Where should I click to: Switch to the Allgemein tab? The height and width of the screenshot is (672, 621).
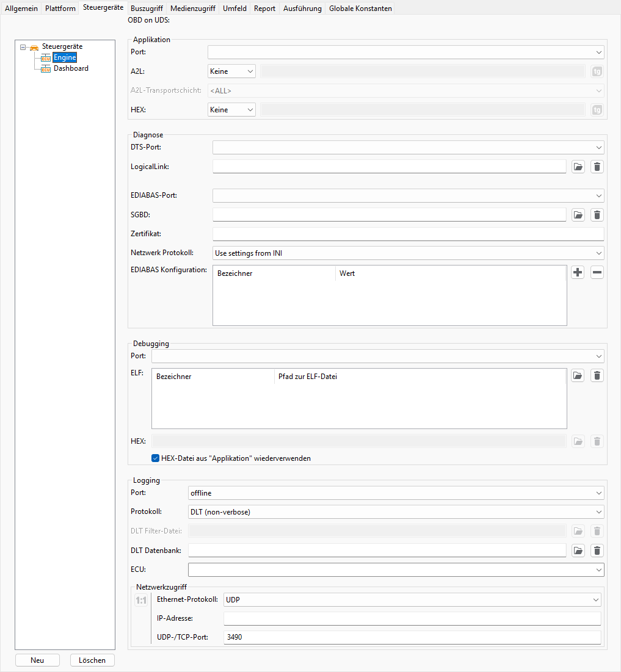[x=21, y=9]
